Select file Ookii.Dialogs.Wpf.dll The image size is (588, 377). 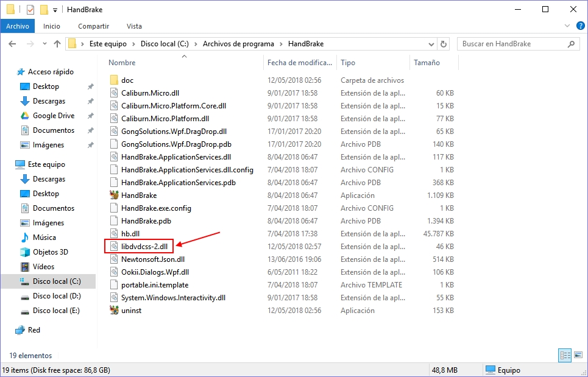click(x=155, y=272)
